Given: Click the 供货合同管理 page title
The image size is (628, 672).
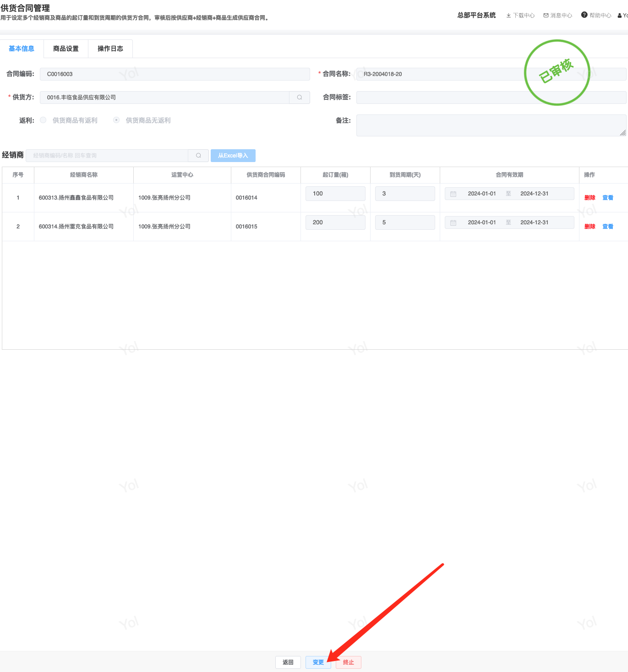Looking at the screenshot, I should pyautogui.click(x=25, y=8).
